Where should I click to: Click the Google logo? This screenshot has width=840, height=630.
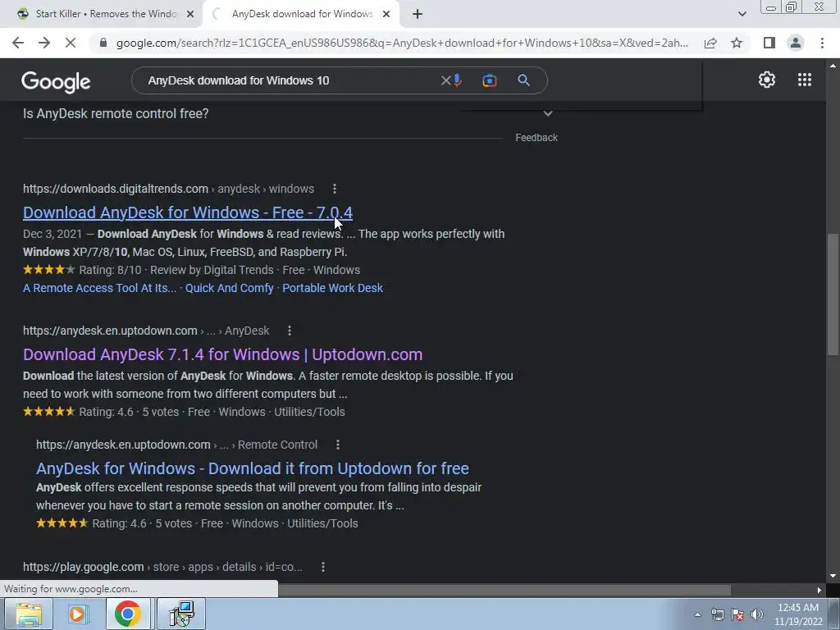coord(56,81)
